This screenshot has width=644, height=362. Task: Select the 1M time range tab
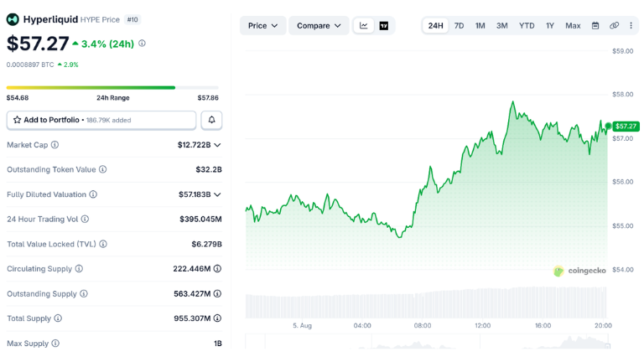point(480,25)
